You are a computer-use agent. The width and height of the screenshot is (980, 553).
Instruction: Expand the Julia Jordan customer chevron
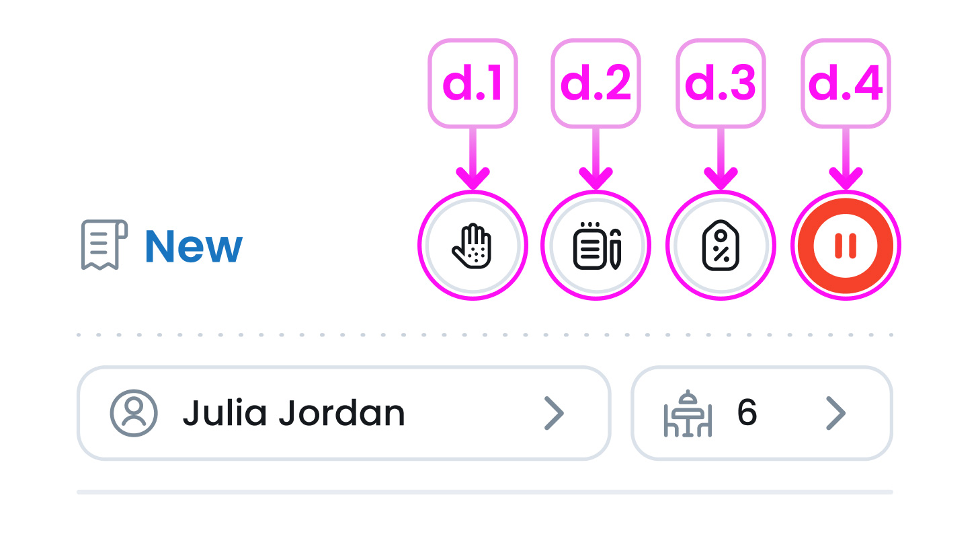(x=554, y=413)
